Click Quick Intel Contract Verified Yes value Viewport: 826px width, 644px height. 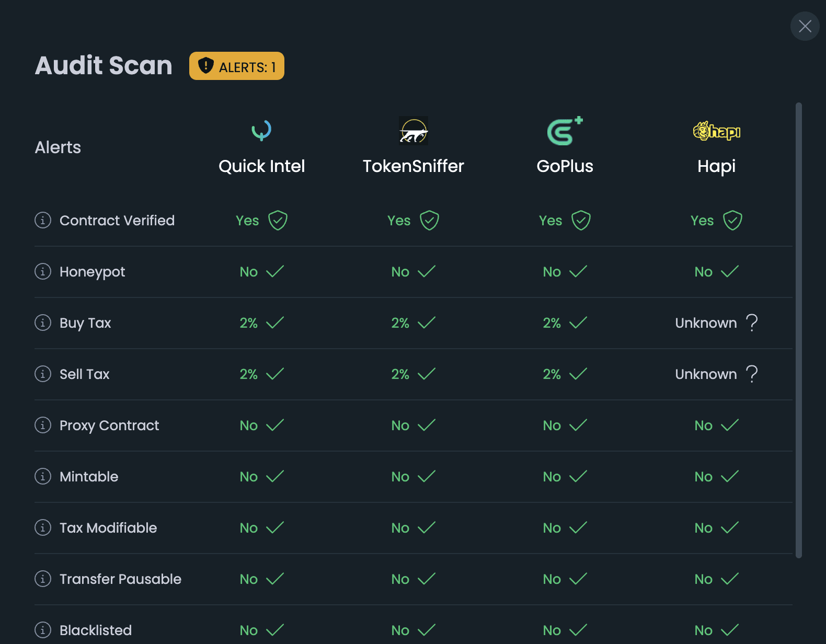(247, 221)
